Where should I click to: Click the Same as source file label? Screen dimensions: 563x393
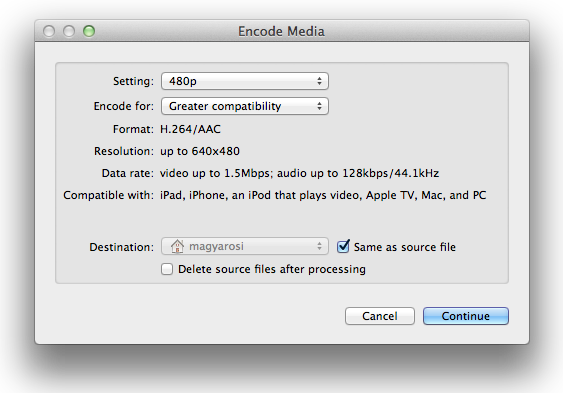click(405, 247)
